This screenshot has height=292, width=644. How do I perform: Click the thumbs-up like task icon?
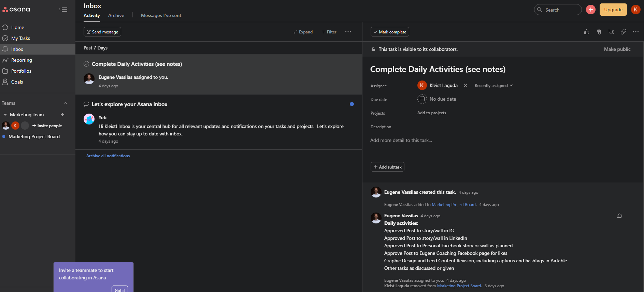pos(587,32)
